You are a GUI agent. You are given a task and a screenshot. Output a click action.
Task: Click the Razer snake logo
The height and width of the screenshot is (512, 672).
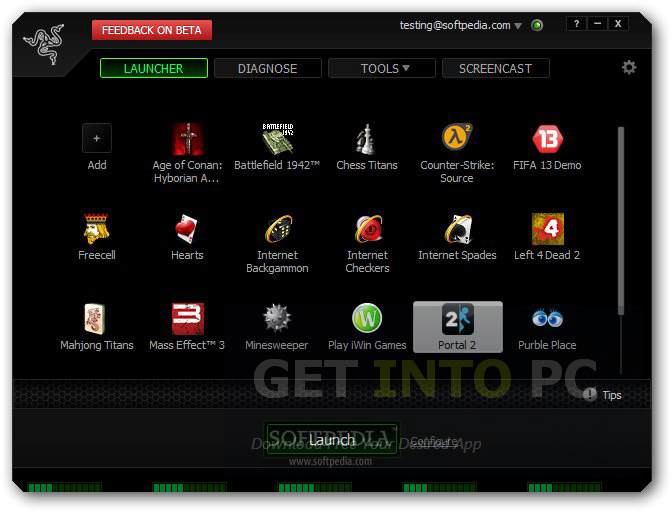pos(44,44)
